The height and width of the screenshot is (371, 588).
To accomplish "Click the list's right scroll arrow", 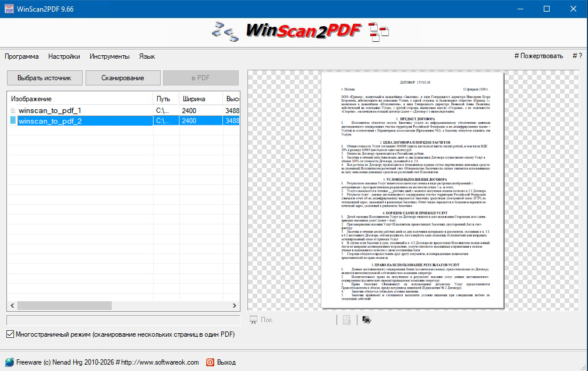I will click(235, 306).
